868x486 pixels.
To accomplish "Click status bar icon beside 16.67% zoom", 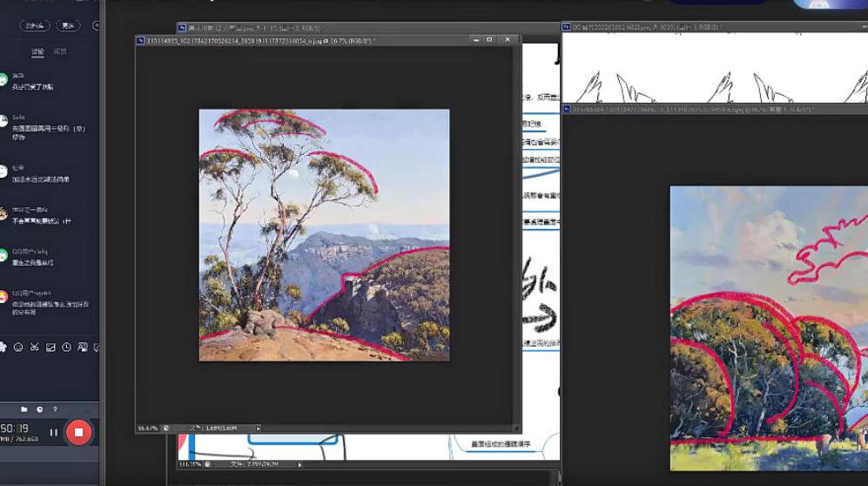I will pyautogui.click(x=165, y=428).
